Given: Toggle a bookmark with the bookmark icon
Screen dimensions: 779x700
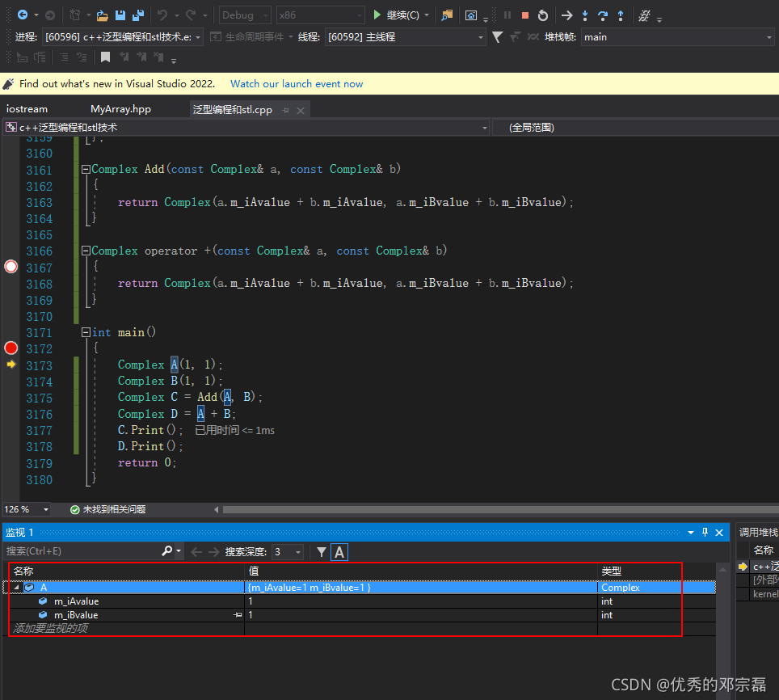Looking at the screenshot, I should point(105,57).
